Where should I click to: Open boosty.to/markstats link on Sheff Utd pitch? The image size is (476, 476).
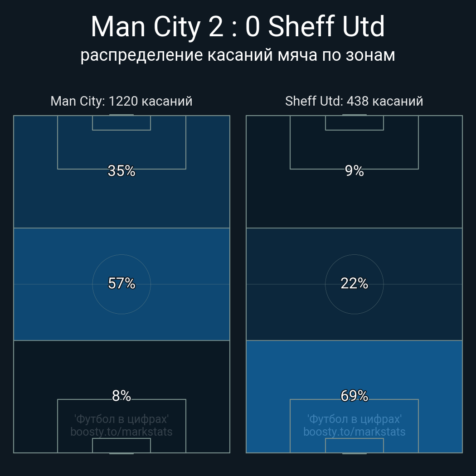point(354,432)
